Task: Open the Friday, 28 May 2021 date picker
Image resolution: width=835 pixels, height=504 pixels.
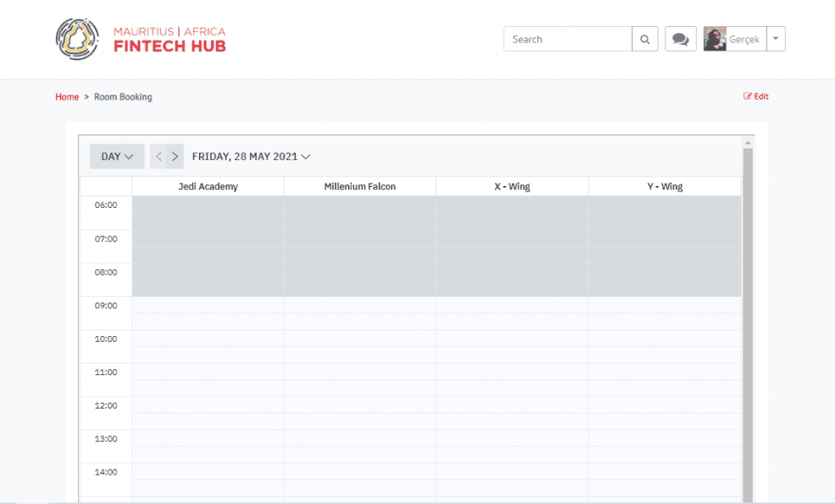Action: [x=251, y=157]
